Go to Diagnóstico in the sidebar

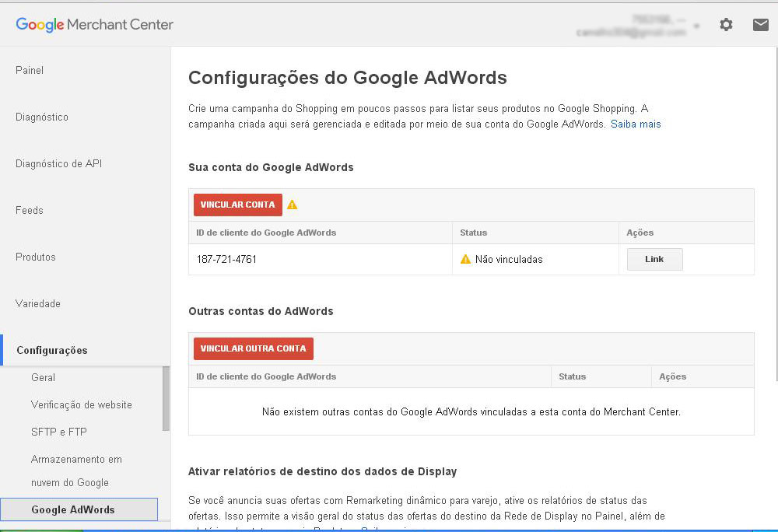42,117
